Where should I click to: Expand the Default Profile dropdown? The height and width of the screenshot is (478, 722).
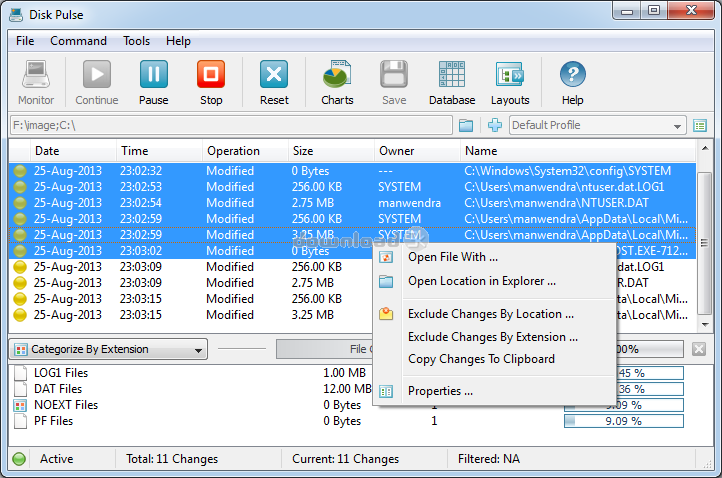coord(677,126)
